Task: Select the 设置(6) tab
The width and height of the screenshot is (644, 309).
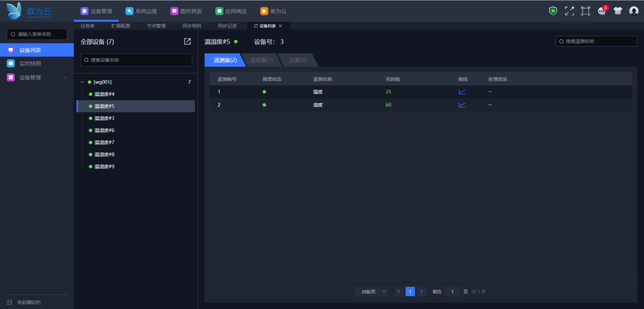Action: (298, 60)
